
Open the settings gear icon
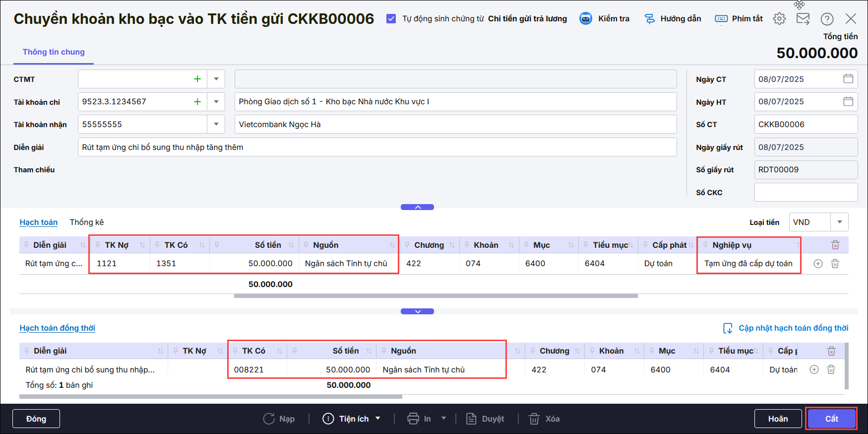pyautogui.click(x=779, y=19)
